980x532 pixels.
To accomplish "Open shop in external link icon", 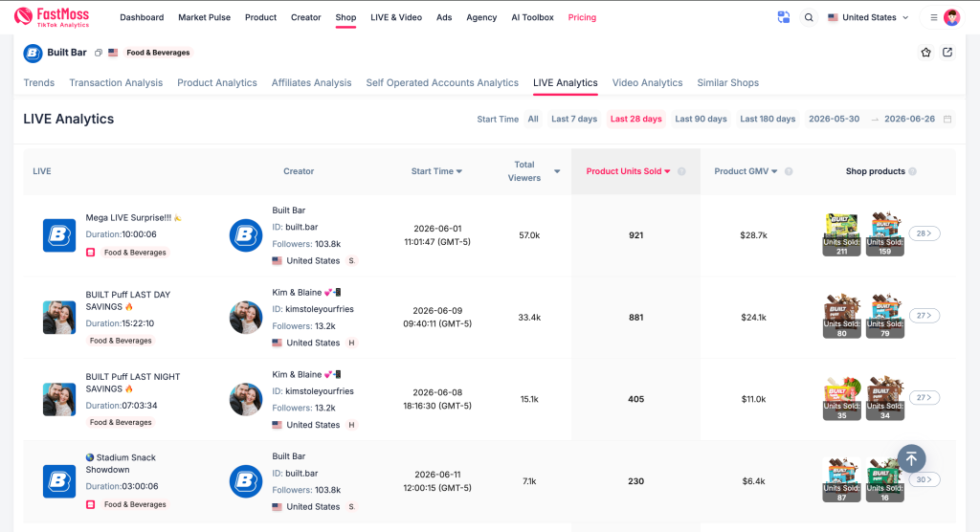I will pyautogui.click(x=947, y=53).
